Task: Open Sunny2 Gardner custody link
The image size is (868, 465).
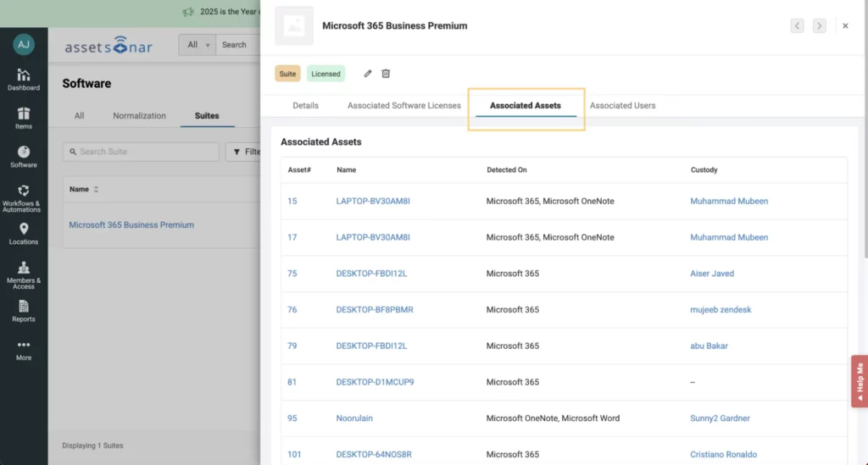Action: [721, 418]
